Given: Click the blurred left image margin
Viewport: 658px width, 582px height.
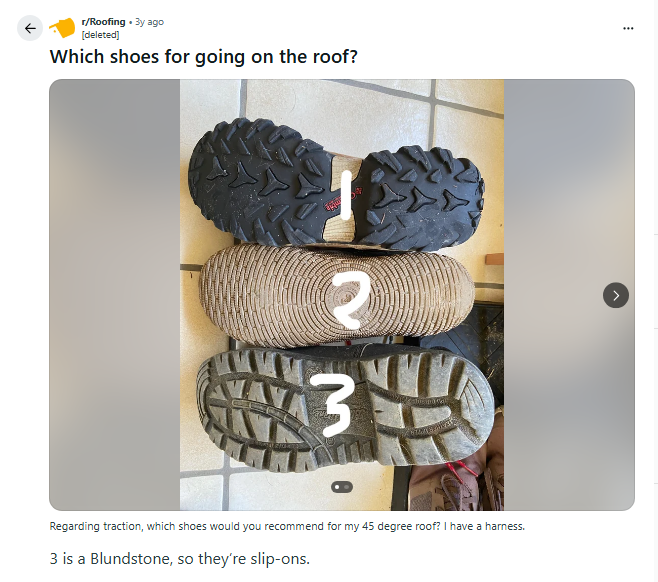Looking at the screenshot, I should click(x=115, y=295).
